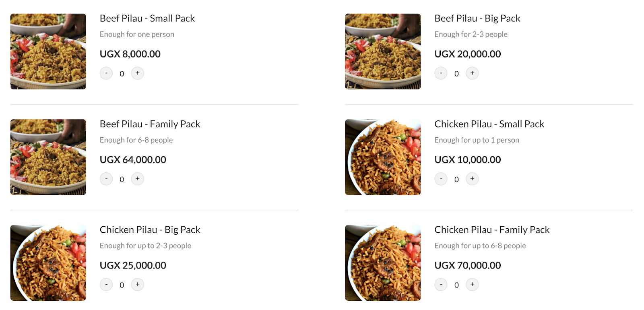Click the Beef Pilau - Big Pack title
Viewport: 644px width, 310px height.
(477, 19)
